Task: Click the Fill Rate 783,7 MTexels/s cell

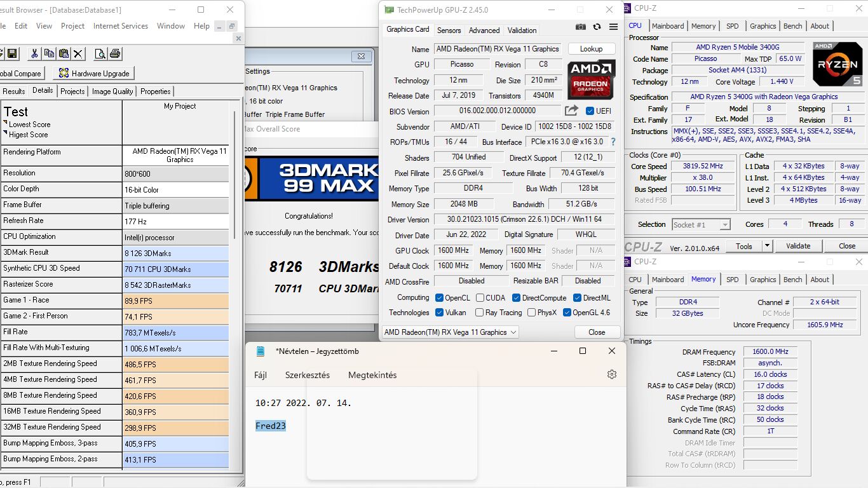Action: click(x=175, y=332)
